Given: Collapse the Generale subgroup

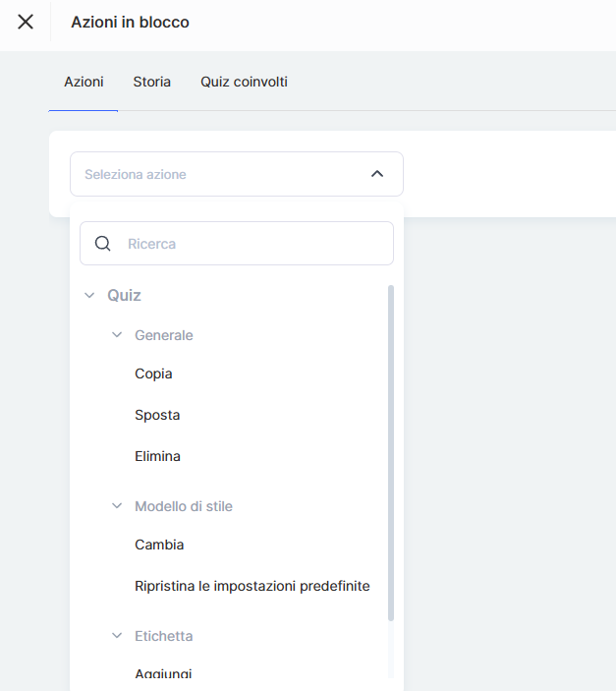Looking at the screenshot, I should click(x=118, y=335).
